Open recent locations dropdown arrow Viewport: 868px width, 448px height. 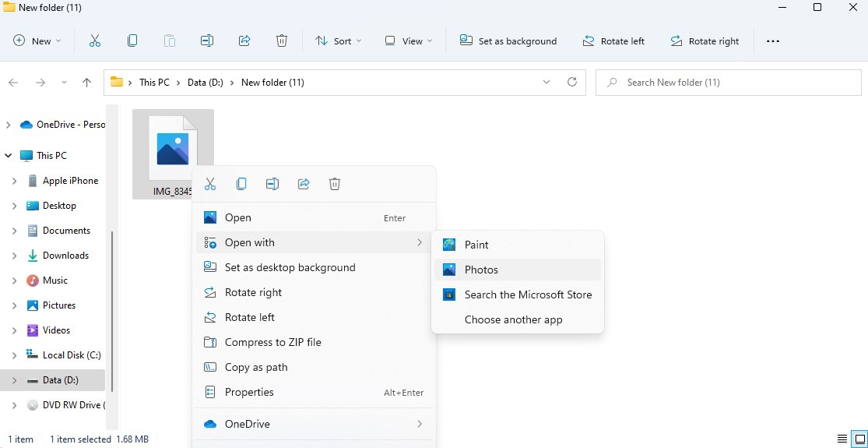(64, 83)
